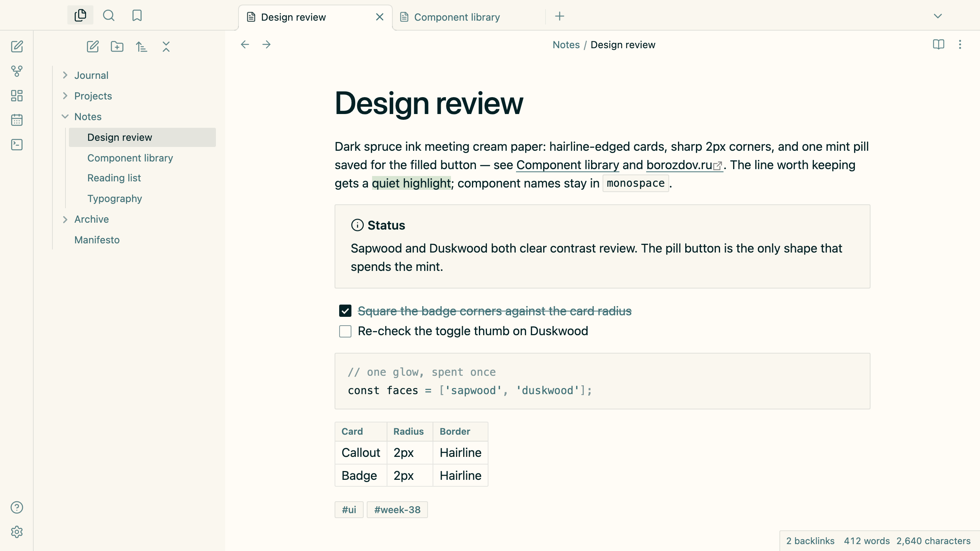The image size is (980, 551).
Task: Switch to reading view book icon
Action: click(x=939, y=44)
